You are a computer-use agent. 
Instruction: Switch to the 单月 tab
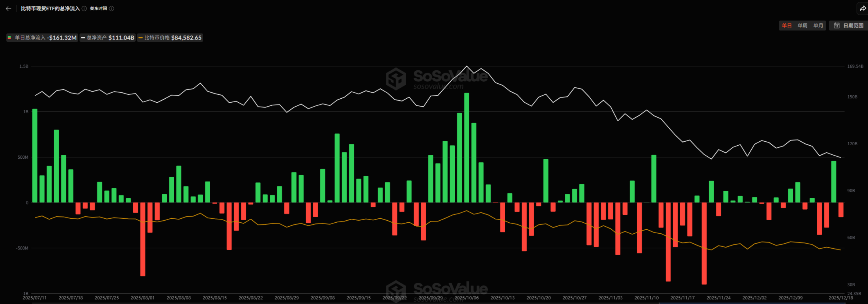point(818,26)
